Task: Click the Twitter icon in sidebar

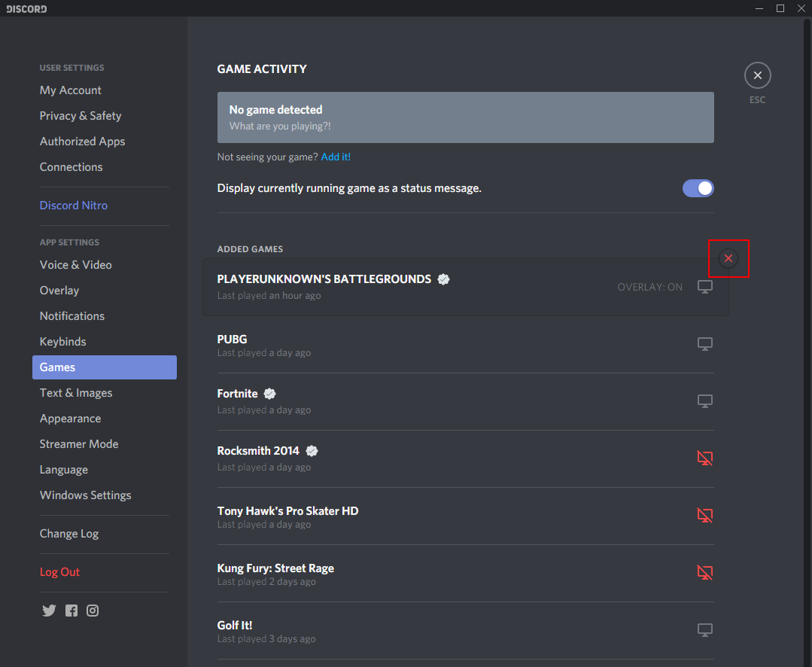Action: 49,611
